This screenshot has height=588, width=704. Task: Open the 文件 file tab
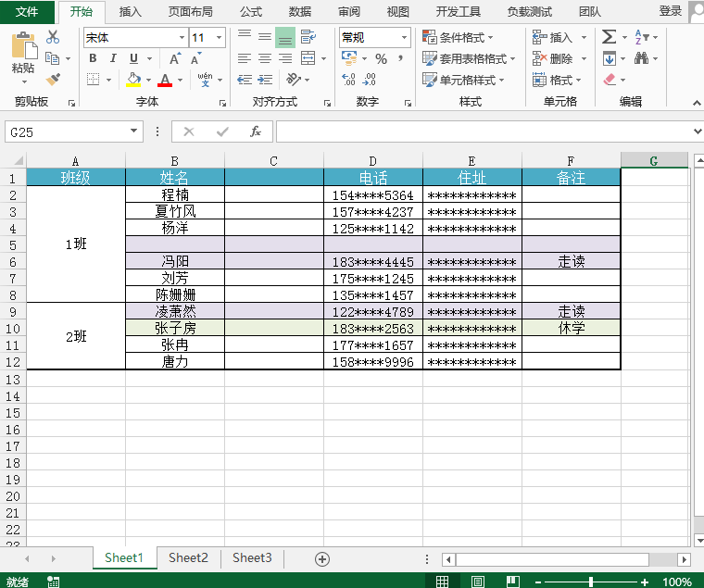click(x=27, y=12)
